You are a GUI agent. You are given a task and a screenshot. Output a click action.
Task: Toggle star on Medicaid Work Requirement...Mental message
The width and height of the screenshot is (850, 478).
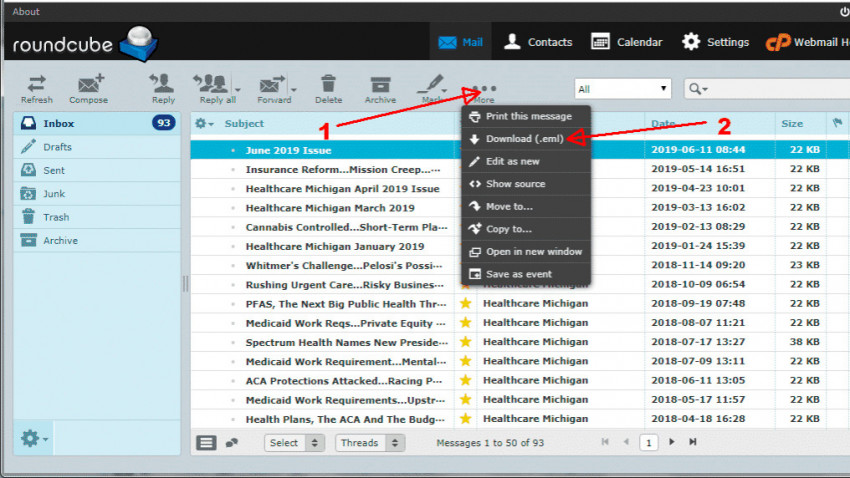[x=466, y=361]
